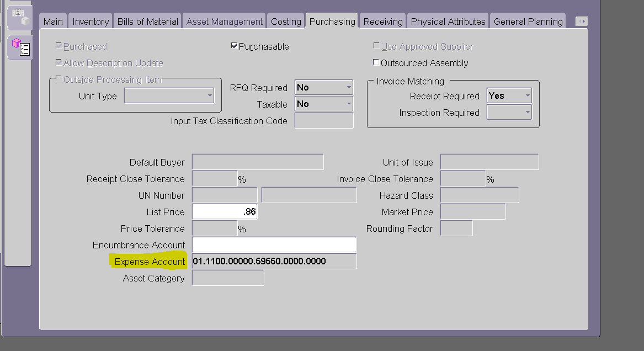Open the Taxable dropdown

pos(348,104)
